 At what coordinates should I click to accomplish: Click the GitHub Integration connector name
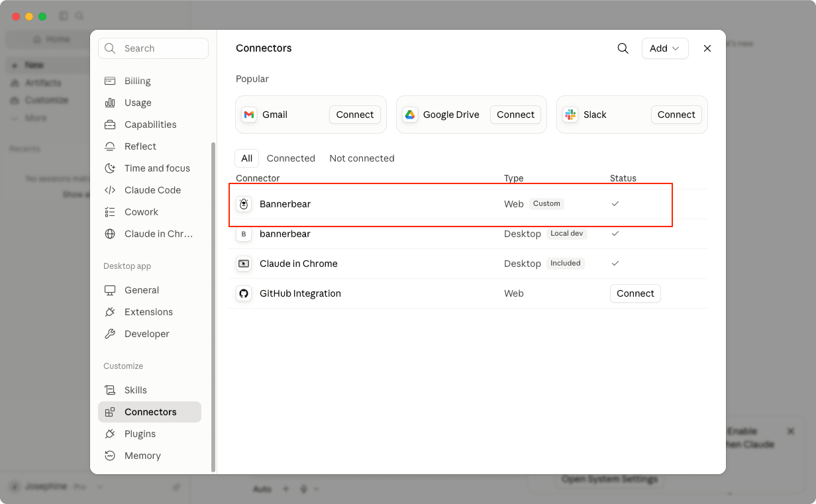click(x=300, y=293)
